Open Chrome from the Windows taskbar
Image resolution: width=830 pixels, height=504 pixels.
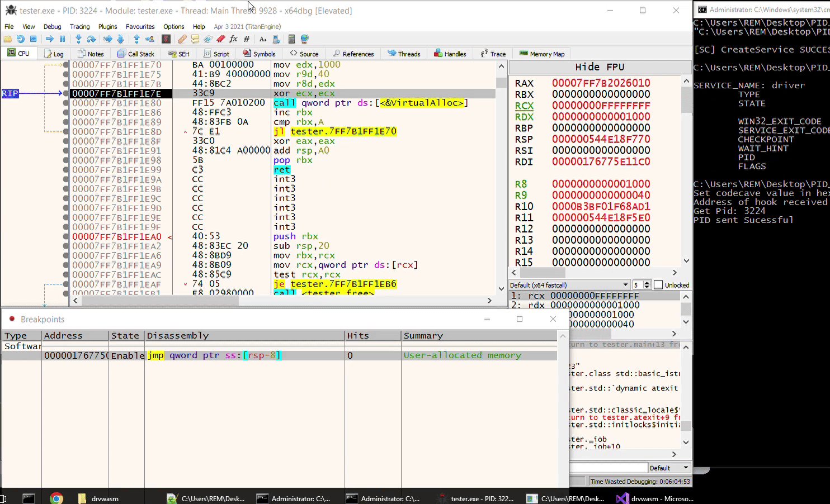click(56, 498)
